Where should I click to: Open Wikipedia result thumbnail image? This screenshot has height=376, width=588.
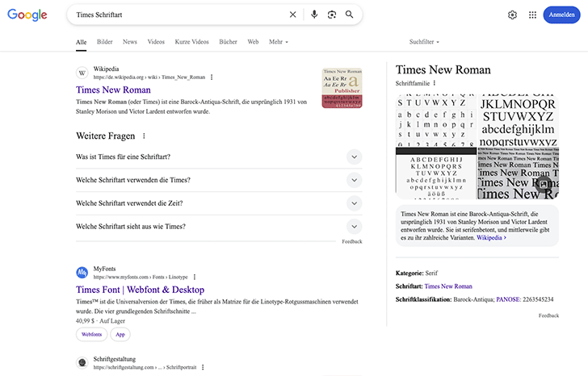[342, 88]
